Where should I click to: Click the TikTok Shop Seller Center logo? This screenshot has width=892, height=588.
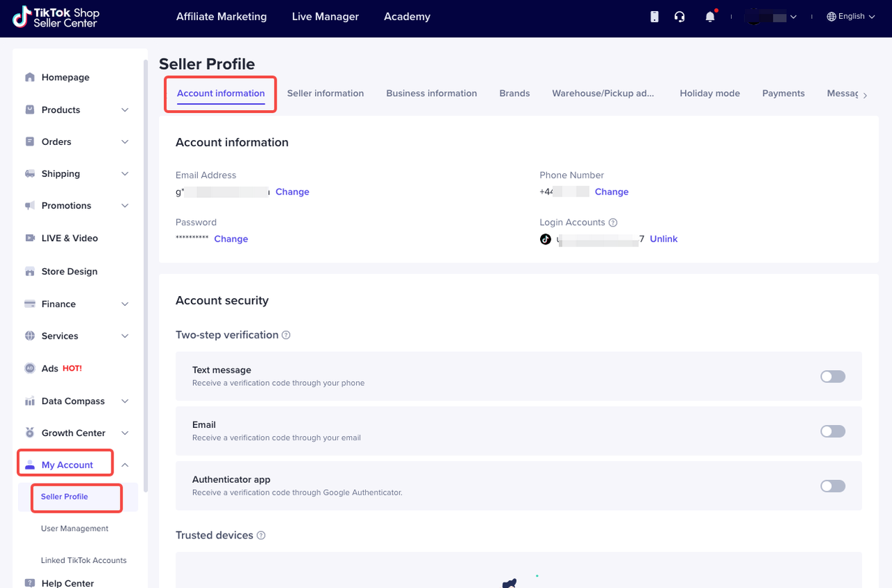[56, 17]
